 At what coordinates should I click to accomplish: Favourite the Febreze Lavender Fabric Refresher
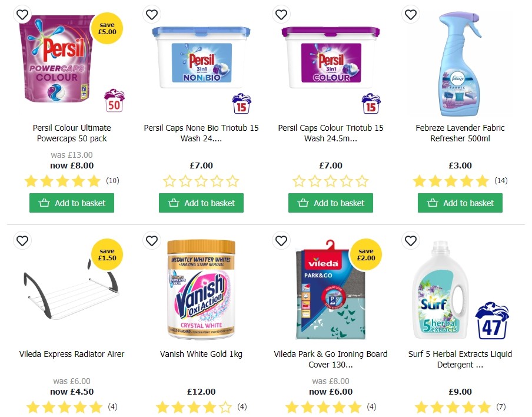[x=411, y=14]
